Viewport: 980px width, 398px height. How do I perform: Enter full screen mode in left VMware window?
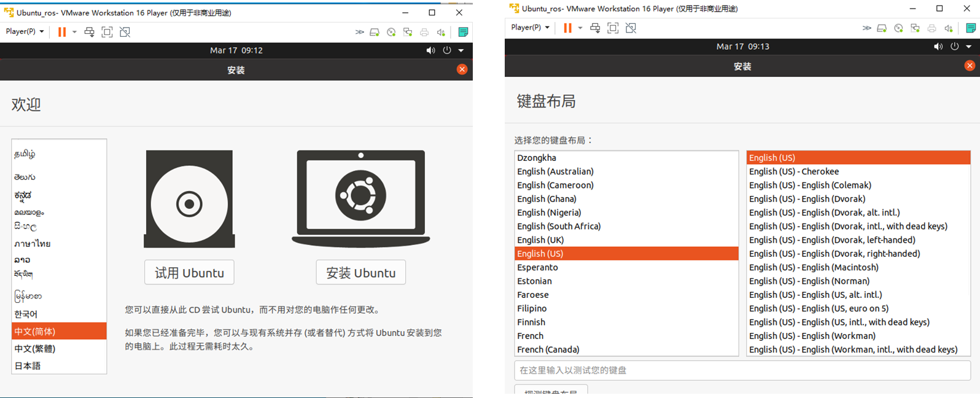(x=107, y=32)
